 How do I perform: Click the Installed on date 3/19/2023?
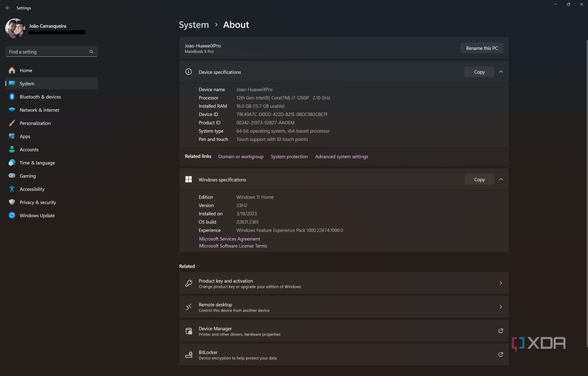(x=247, y=214)
